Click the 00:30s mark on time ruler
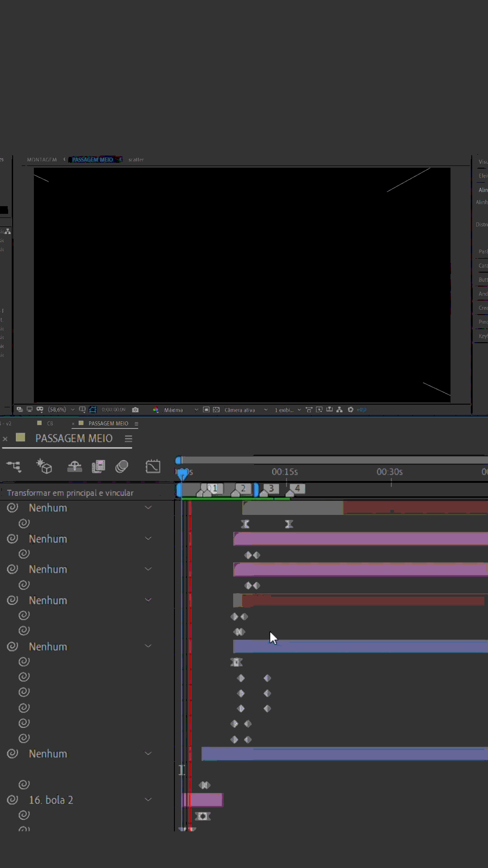This screenshot has height=868, width=488. coord(389,472)
